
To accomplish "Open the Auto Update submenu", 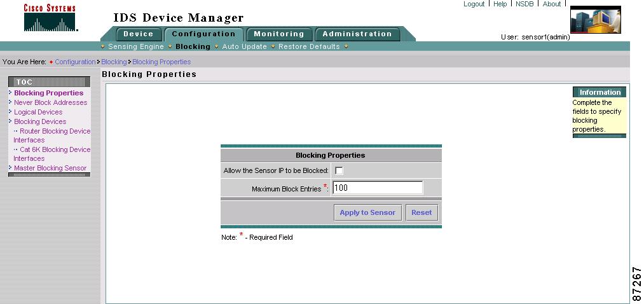I will (244, 46).
